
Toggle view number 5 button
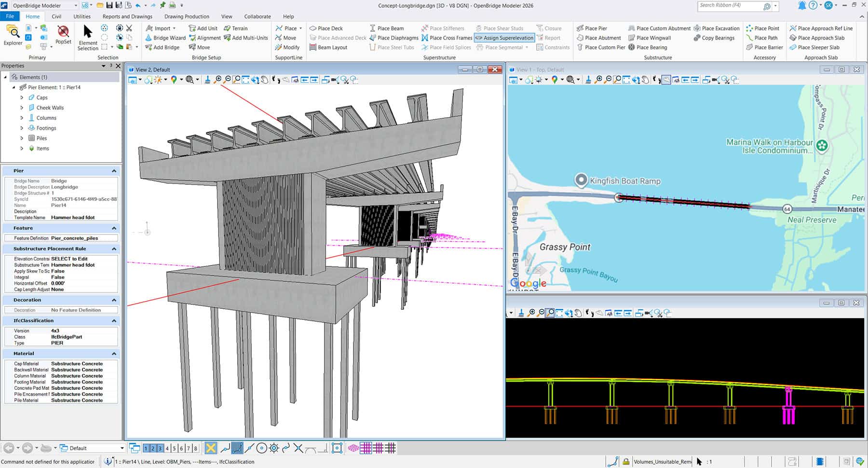coord(174,448)
